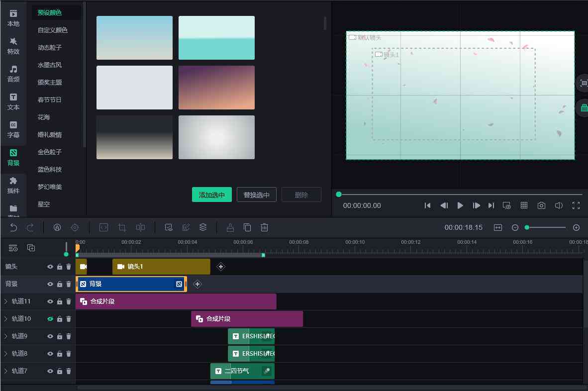
Task: Hide the 镜头 track with eye icon
Action: [x=50, y=267]
